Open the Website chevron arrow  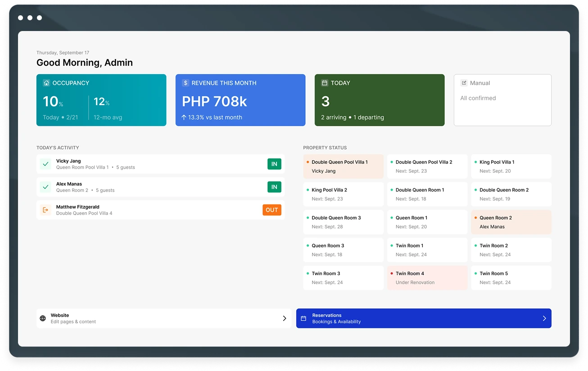coord(285,318)
